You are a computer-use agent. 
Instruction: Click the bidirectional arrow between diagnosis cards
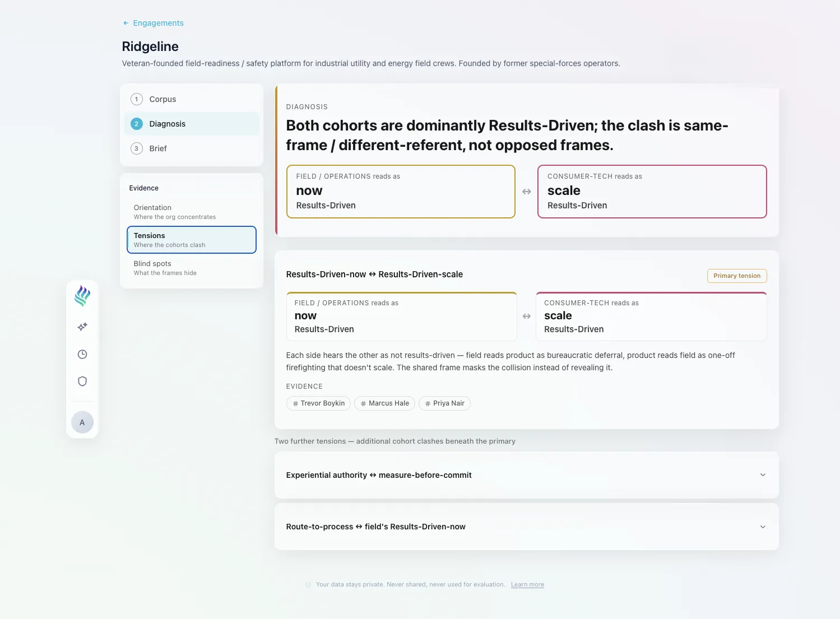click(x=527, y=192)
